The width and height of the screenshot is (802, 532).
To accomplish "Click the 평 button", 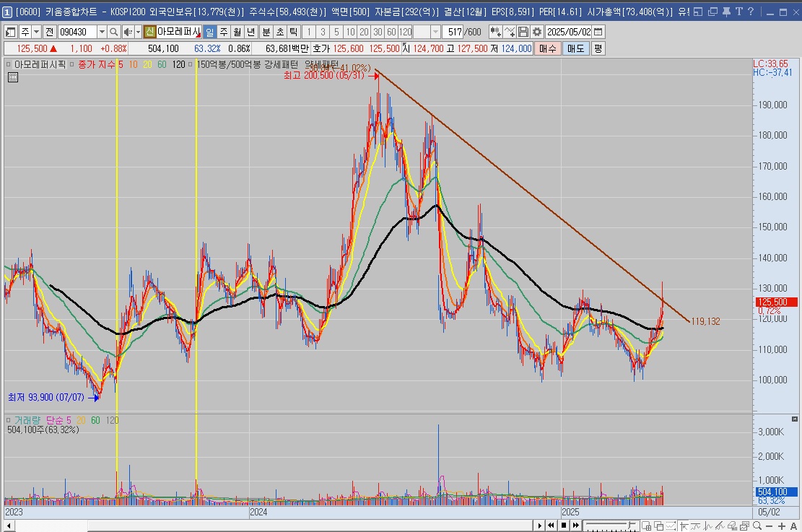I will click(598, 48).
